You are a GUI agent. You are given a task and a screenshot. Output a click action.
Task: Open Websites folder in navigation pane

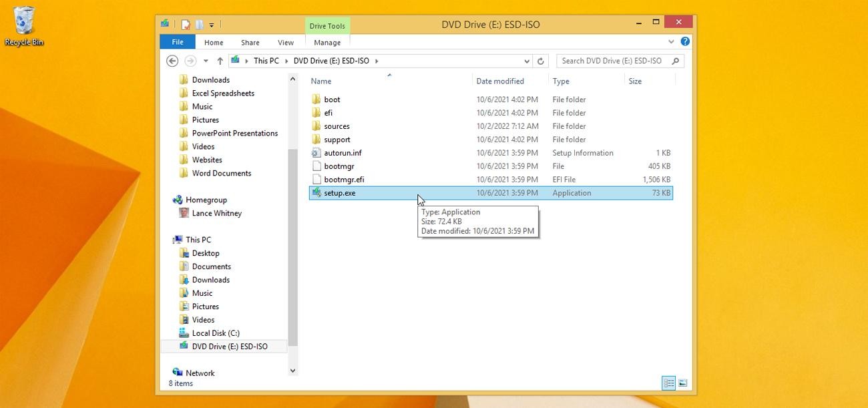coord(207,160)
